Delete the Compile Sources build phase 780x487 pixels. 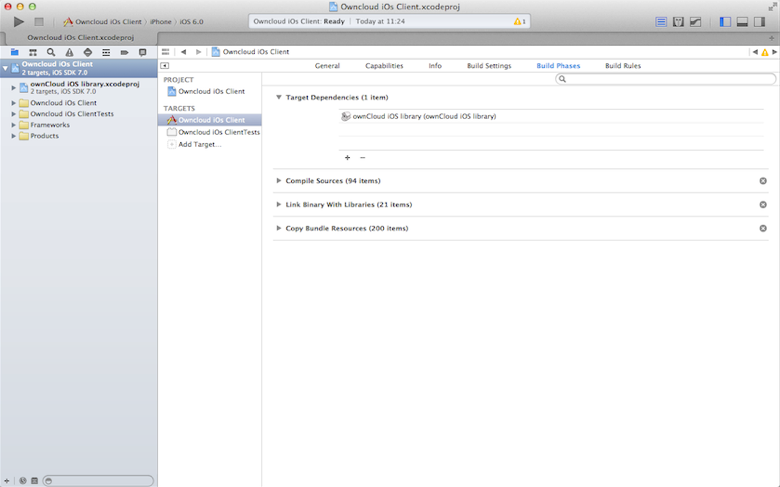763,181
